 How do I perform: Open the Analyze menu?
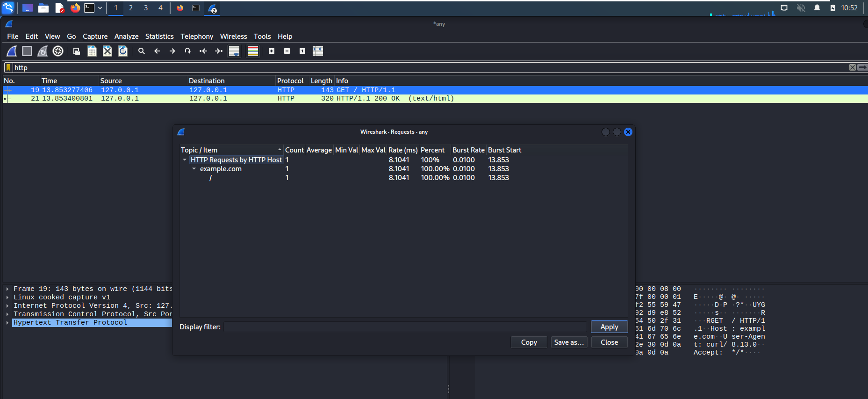pos(126,36)
